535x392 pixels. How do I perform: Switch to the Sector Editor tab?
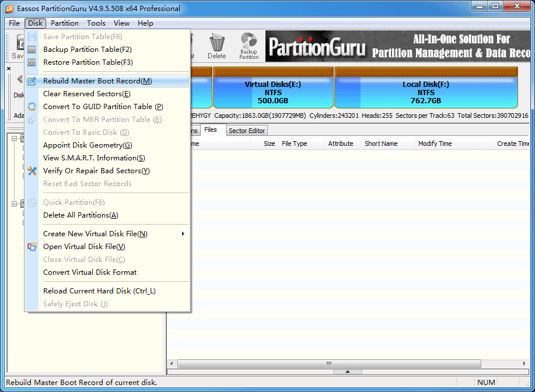click(x=247, y=131)
